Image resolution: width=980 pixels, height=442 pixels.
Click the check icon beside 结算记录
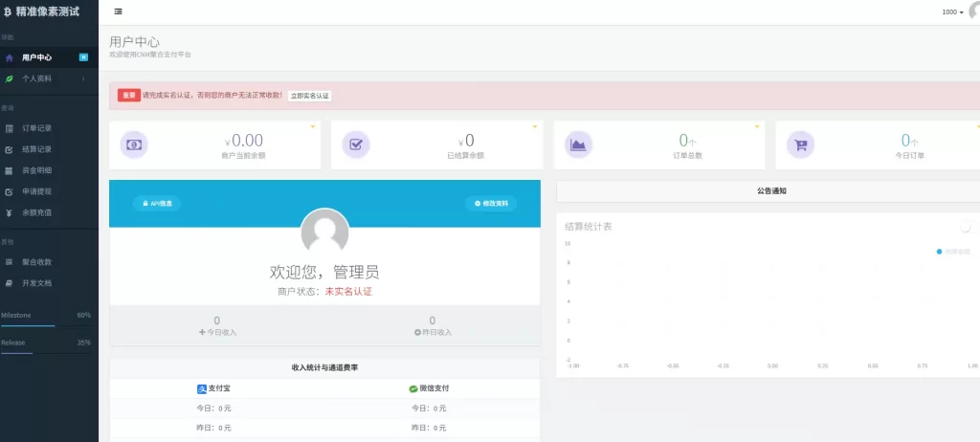(x=9, y=149)
